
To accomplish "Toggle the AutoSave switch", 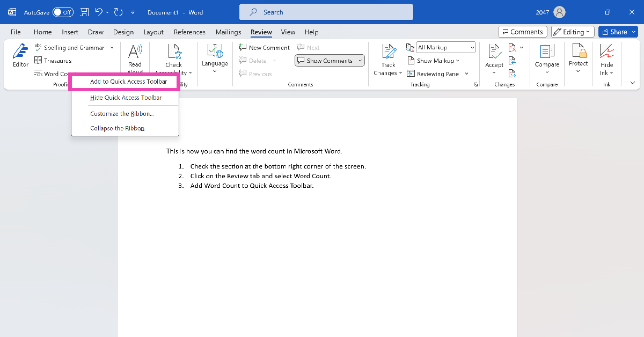I will click(63, 12).
